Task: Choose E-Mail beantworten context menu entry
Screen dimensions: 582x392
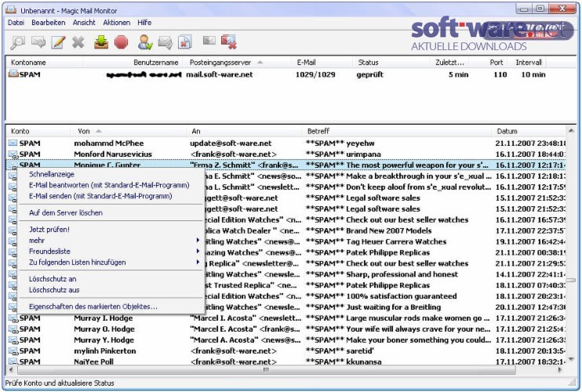Action: tap(109, 185)
